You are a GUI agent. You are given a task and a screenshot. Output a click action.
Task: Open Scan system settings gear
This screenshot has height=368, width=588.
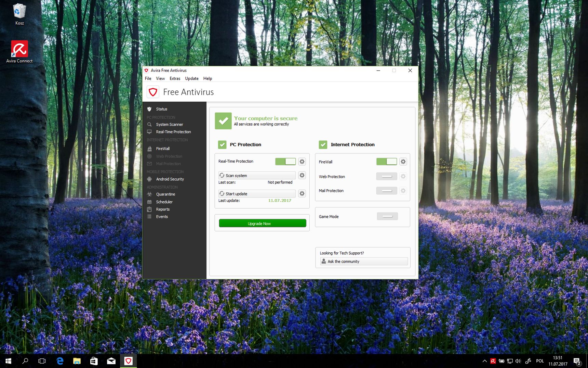click(302, 175)
